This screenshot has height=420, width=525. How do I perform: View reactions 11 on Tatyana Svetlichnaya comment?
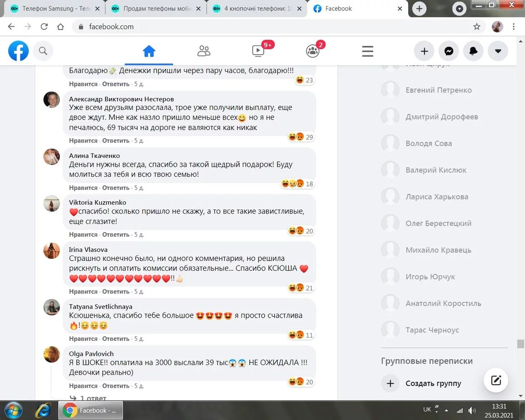tap(301, 335)
